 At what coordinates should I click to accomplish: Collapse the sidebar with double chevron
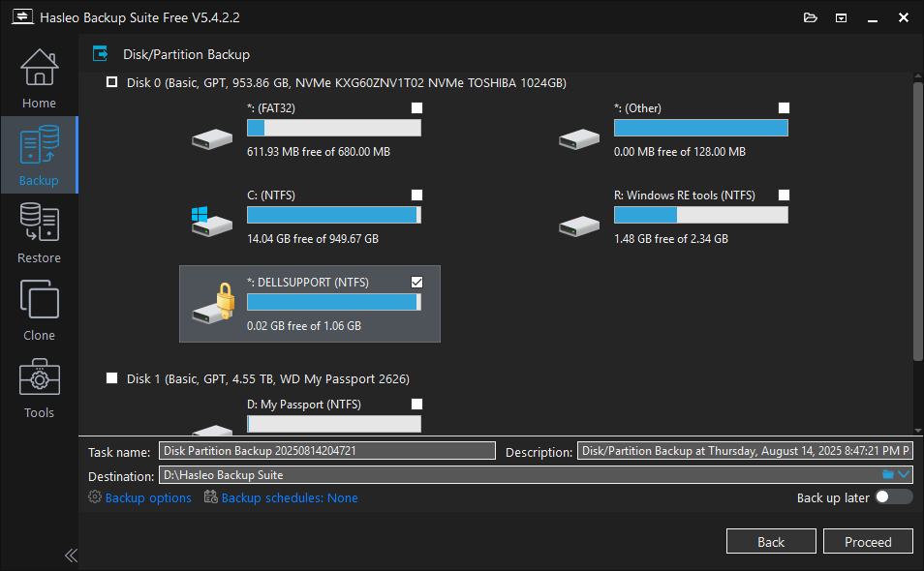(71, 556)
